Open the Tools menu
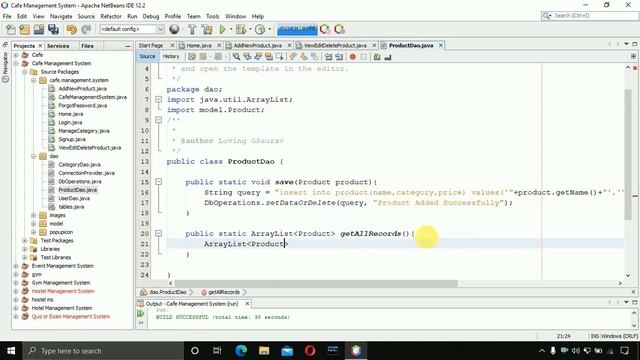 click(213, 16)
